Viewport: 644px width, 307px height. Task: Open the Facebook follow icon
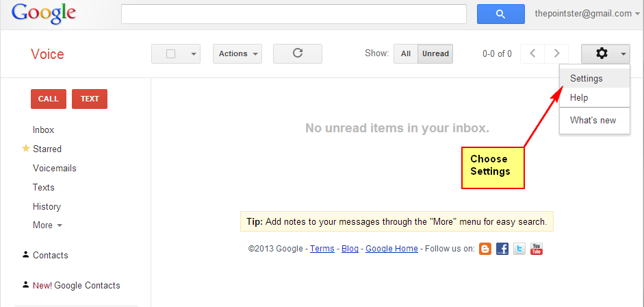point(502,249)
